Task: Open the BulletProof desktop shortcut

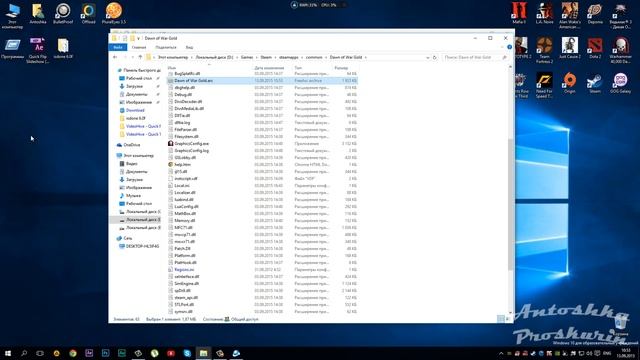Action: coord(63,13)
